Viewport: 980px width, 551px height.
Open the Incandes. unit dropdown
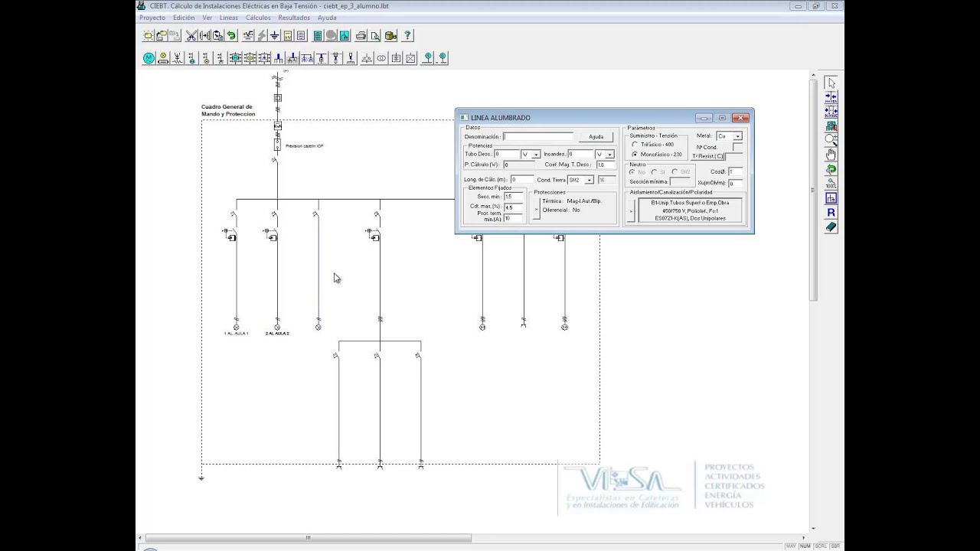[x=609, y=155]
